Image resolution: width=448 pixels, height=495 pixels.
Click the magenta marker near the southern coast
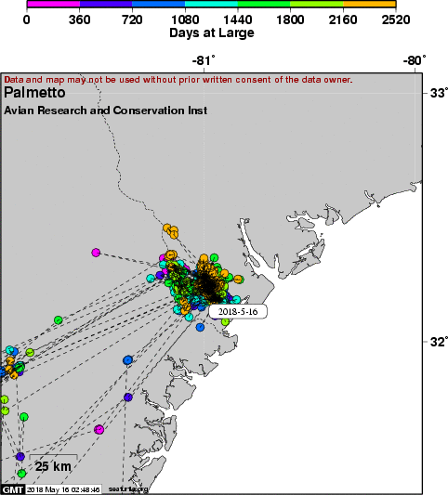(x=99, y=429)
